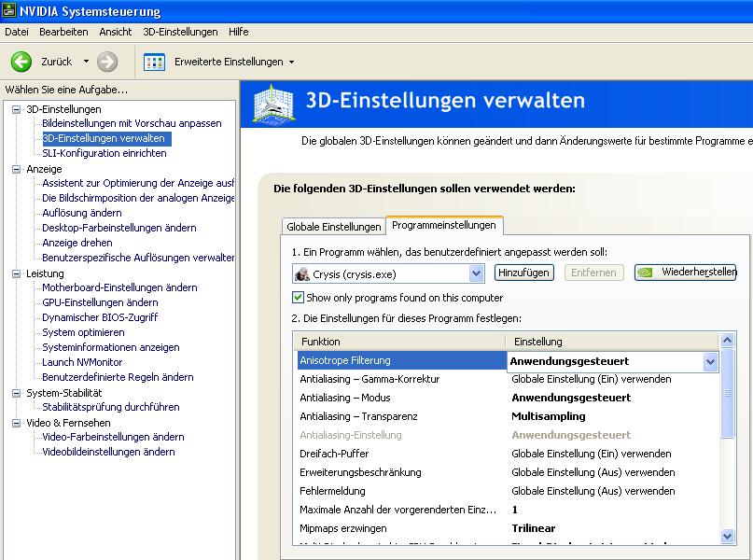Open the Hilfe menu

pos(238,32)
